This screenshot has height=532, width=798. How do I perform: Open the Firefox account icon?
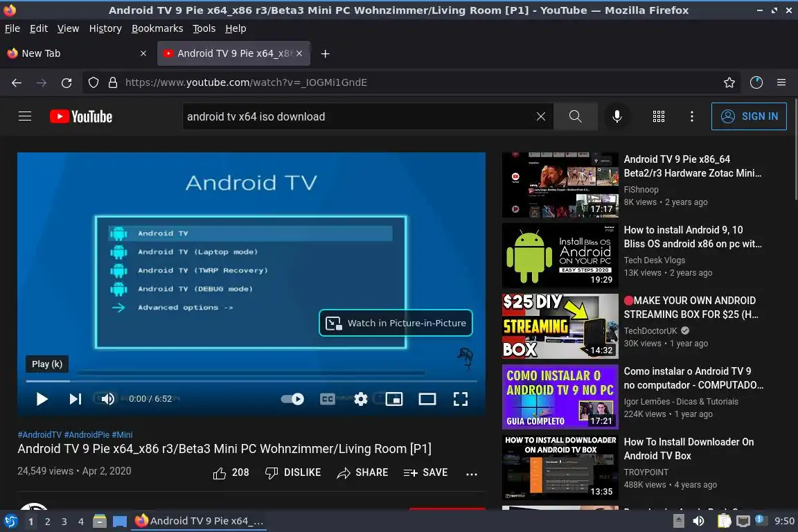(x=756, y=82)
